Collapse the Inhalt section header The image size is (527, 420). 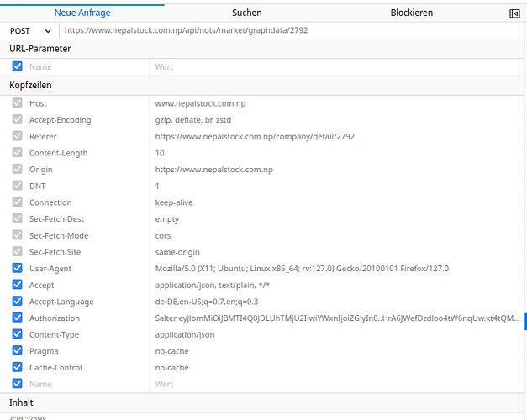[21, 402]
